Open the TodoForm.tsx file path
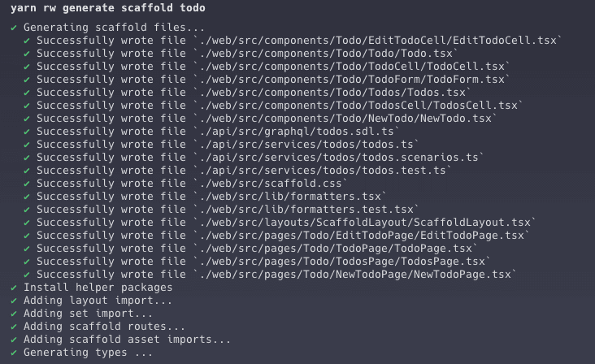This screenshot has width=595, height=364. coord(351,80)
